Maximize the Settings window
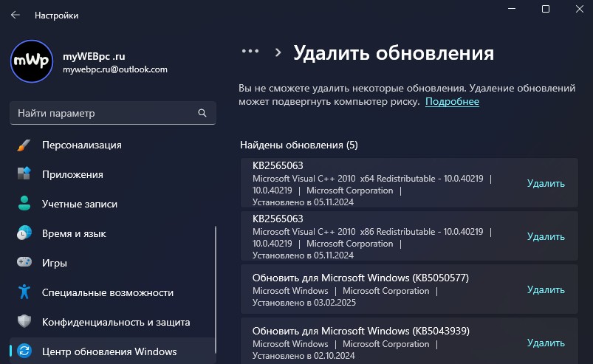The height and width of the screenshot is (364, 593). tap(545, 9)
